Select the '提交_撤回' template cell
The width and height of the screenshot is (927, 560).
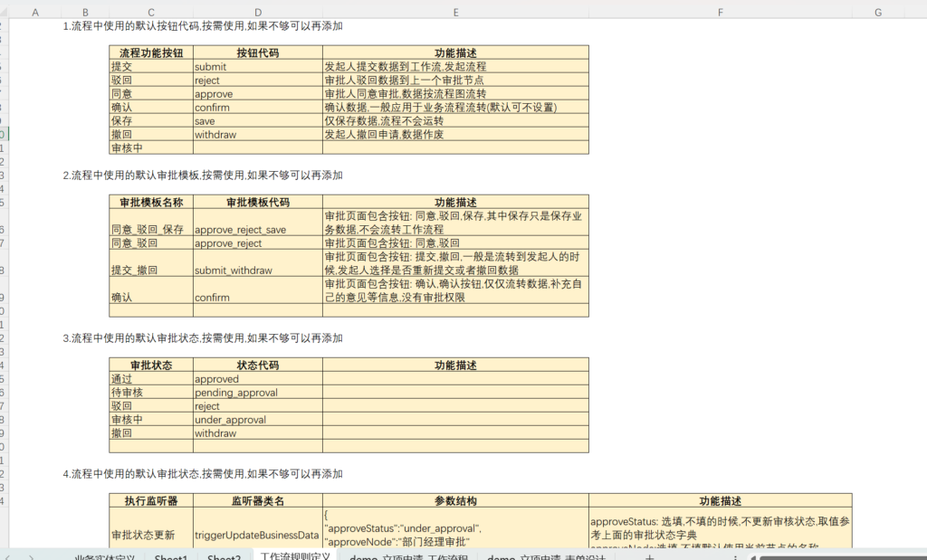pos(151,263)
